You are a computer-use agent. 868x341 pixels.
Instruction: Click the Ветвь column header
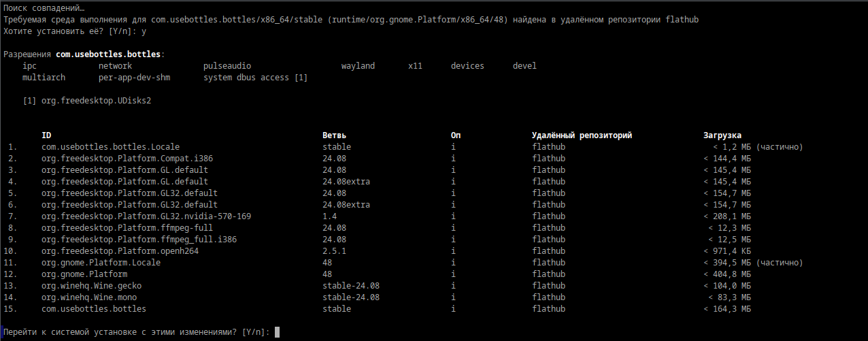coord(335,135)
